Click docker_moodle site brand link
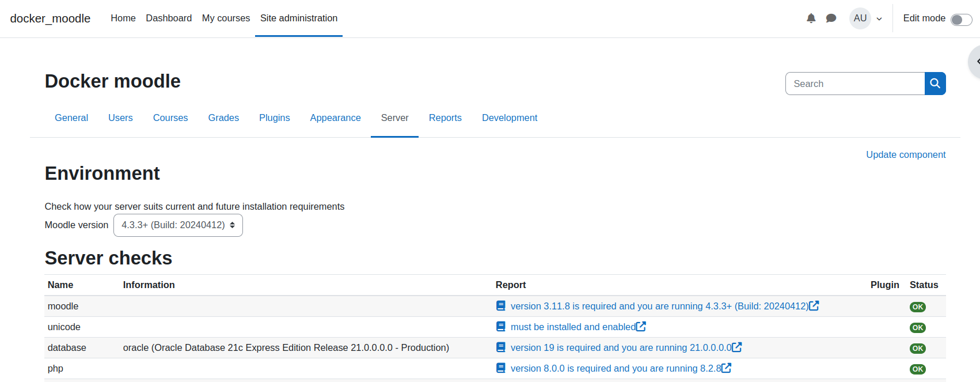Screen dimensions: 980x382 (x=50, y=18)
